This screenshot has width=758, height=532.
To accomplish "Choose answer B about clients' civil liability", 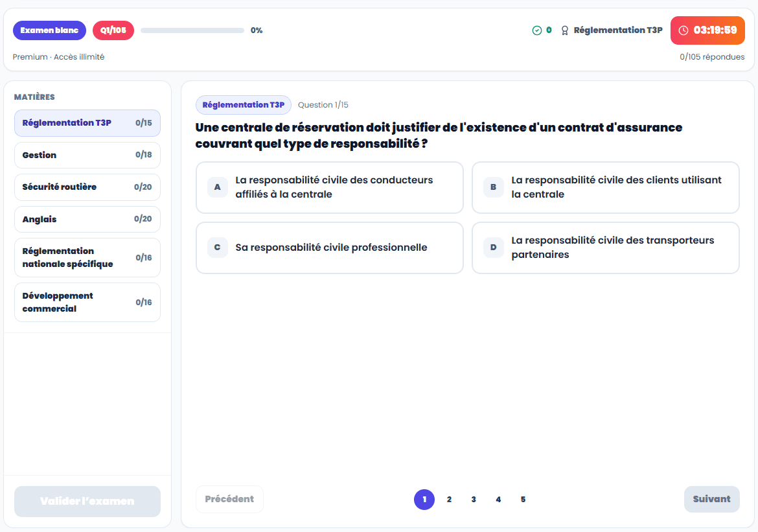I will pos(605,187).
